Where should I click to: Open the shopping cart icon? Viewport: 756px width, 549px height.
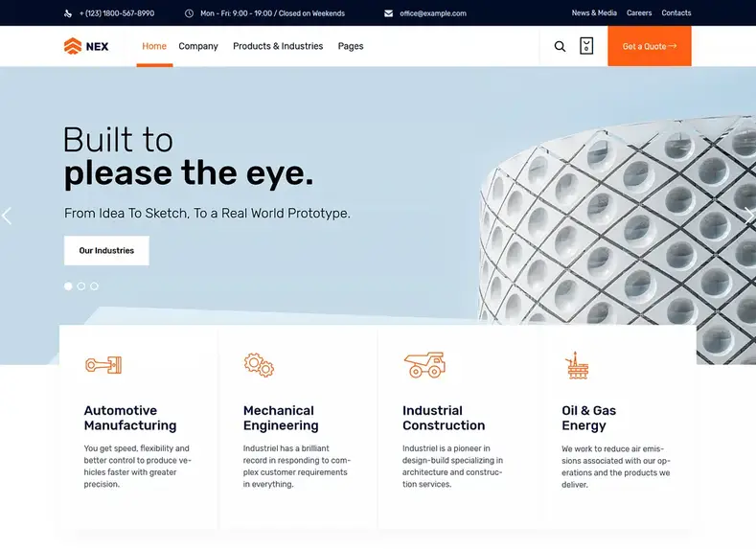pyautogui.click(x=586, y=46)
